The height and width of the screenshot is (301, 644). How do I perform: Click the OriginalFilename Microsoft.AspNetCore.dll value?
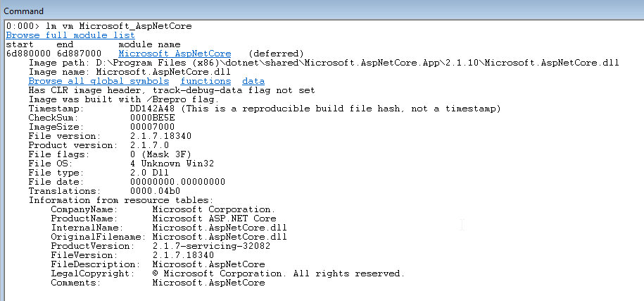pyautogui.click(x=220, y=237)
